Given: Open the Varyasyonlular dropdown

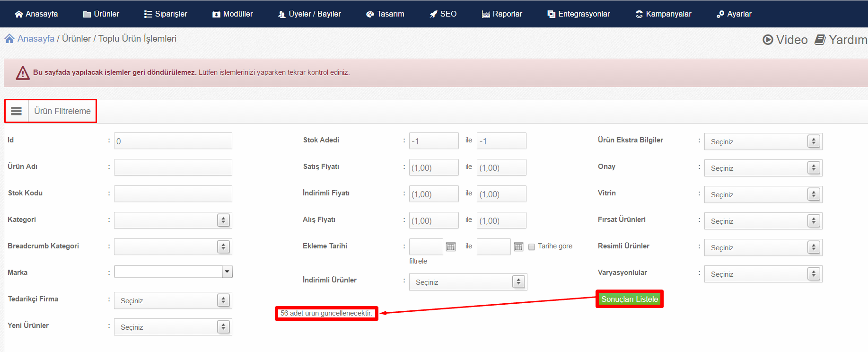Looking at the screenshot, I should tap(763, 274).
